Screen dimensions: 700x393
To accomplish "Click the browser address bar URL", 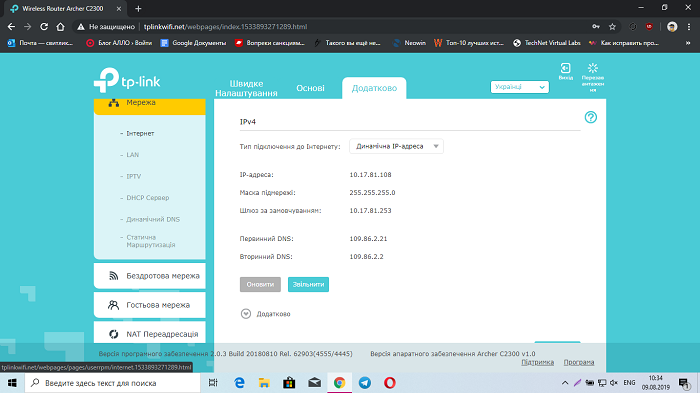I will (x=225, y=27).
